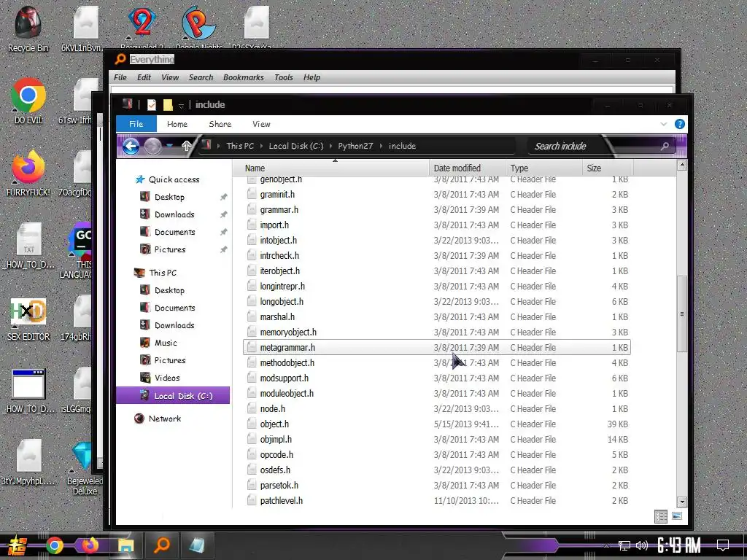Open Chrome from the taskbar
Image resolution: width=747 pixels, height=560 pixels.
tap(54, 545)
